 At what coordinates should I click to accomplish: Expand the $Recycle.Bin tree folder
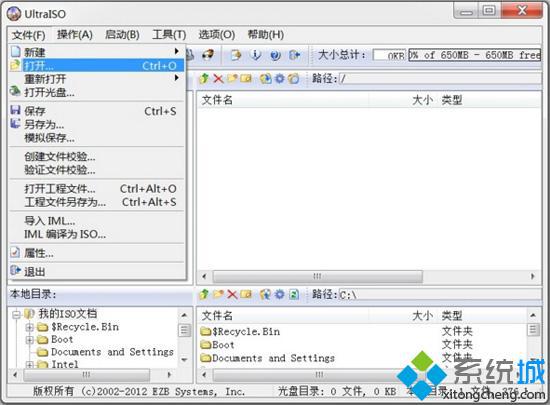coord(30,328)
